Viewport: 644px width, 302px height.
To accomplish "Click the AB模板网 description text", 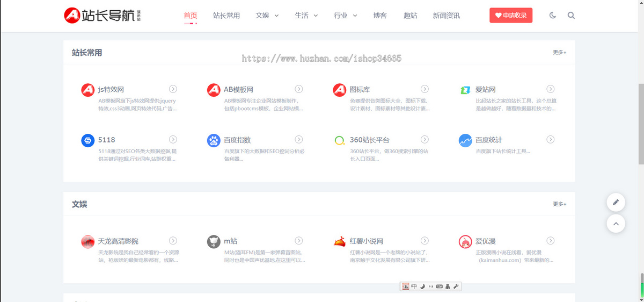I will [264, 104].
